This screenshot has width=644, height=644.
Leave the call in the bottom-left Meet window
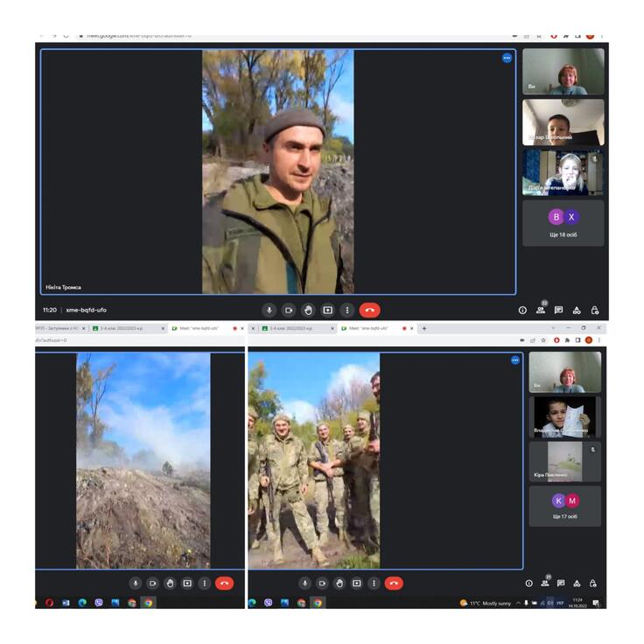(224, 584)
